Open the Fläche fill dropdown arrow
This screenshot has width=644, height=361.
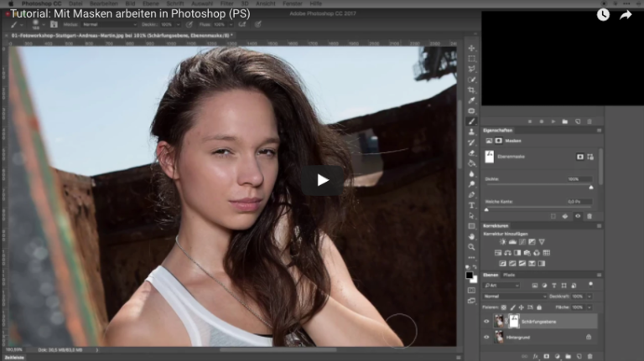tap(589, 307)
